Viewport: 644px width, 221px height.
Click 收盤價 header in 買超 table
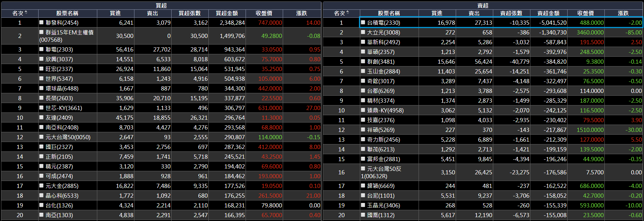tap(264, 13)
